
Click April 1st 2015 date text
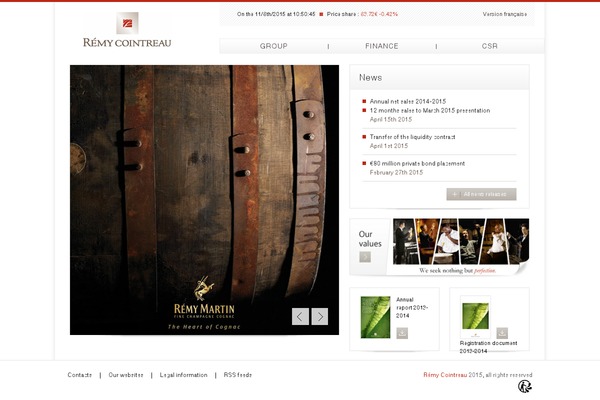(x=389, y=146)
